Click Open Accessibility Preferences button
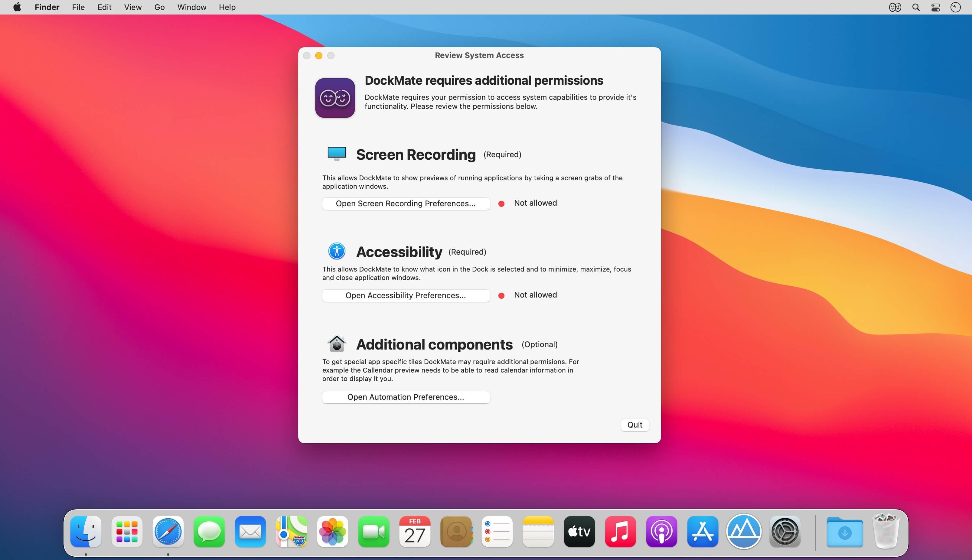The width and height of the screenshot is (972, 560). point(406,295)
